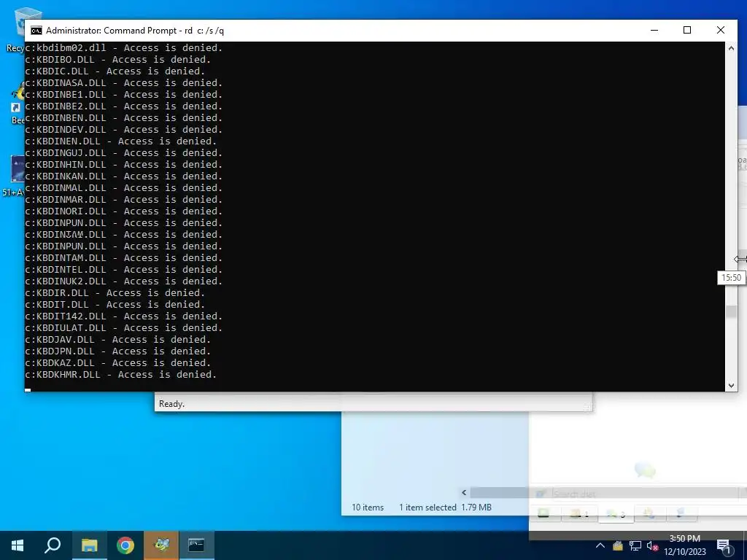Open the mail envelope tray icon
The height and width of the screenshot is (560, 747).
tap(618, 545)
